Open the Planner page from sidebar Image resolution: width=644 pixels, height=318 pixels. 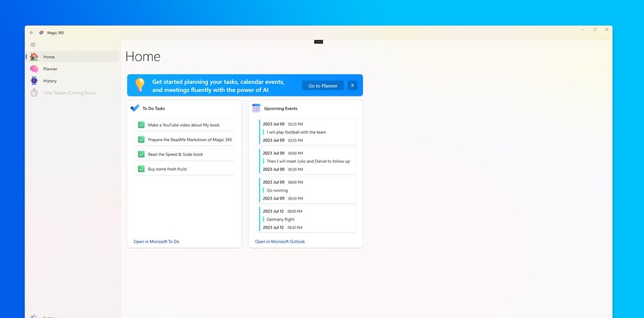[x=50, y=69]
